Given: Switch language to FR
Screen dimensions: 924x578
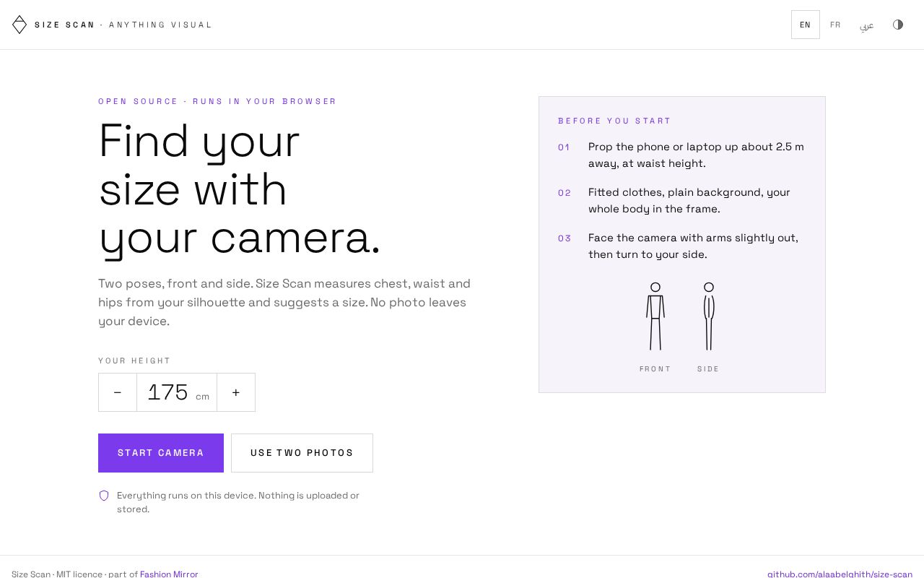Looking at the screenshot, I should 836,25.
